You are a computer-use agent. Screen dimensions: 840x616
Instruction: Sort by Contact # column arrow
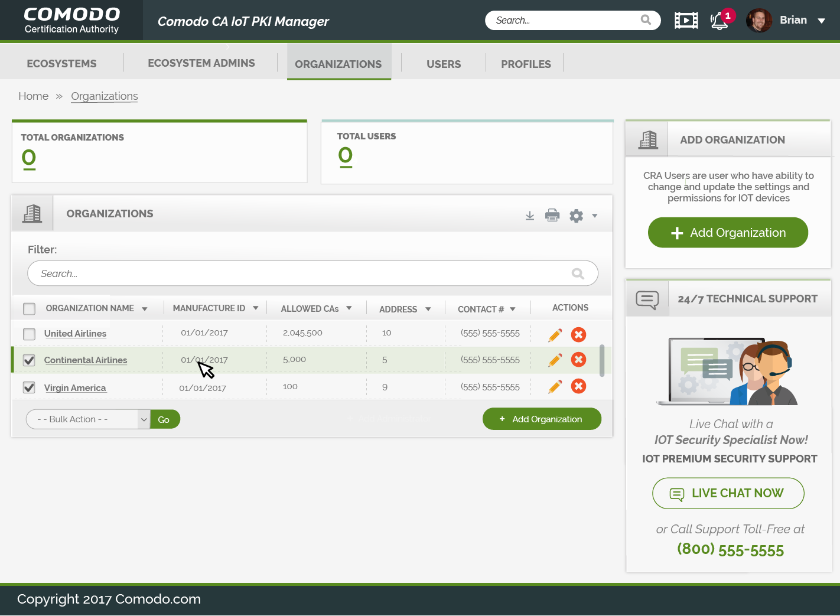513,309
